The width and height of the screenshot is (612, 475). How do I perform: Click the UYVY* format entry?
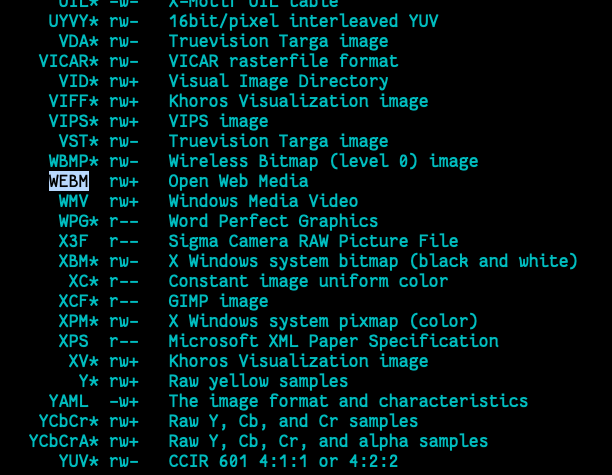(x=74, y=21)
